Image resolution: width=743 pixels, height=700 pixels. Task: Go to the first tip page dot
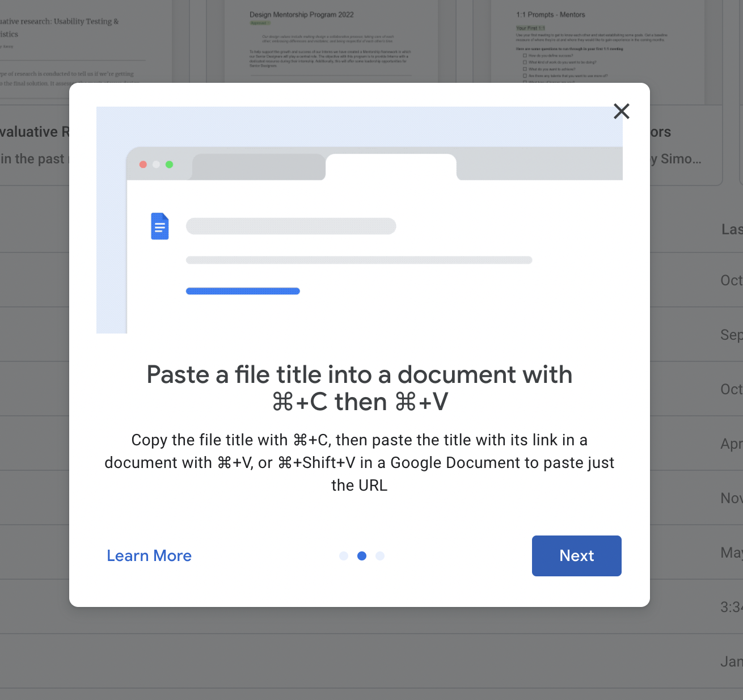point(344,556)
